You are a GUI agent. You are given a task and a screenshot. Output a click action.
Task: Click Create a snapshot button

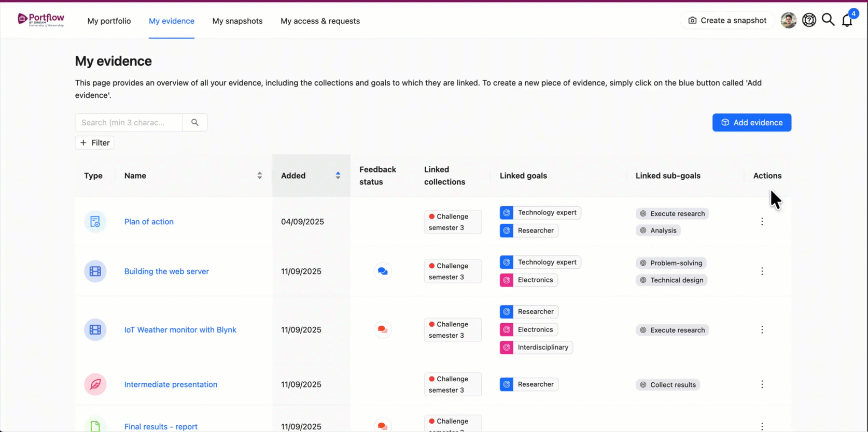[727, 21]
